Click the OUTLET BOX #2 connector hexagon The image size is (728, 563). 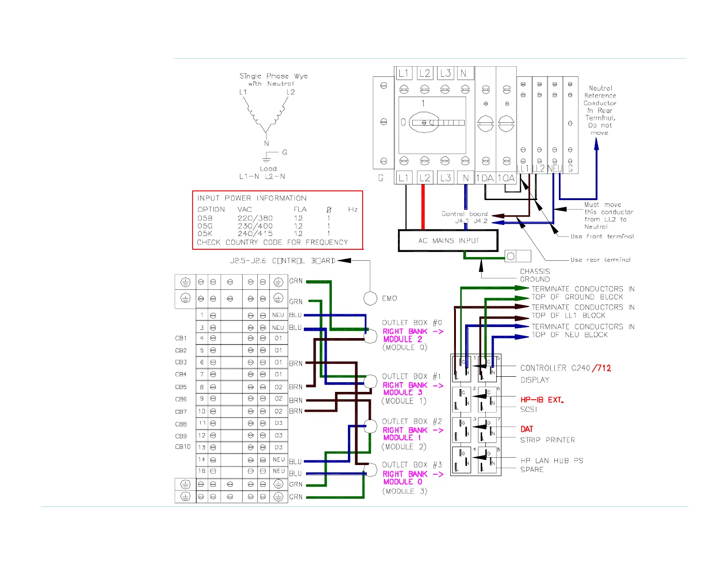click(370, 426)
